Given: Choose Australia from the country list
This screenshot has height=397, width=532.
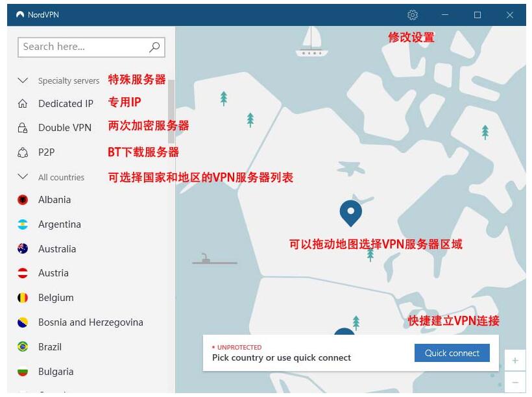Looking at the screenshot, I should [57, 248].
